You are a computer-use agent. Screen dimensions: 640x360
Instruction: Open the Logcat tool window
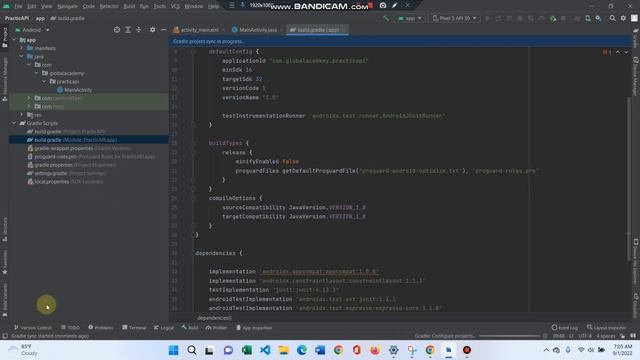tap(164, 328)
